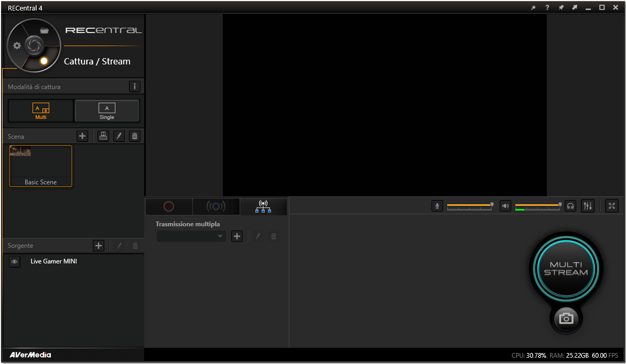Delete the selected scene

click(x=135, y=136)
